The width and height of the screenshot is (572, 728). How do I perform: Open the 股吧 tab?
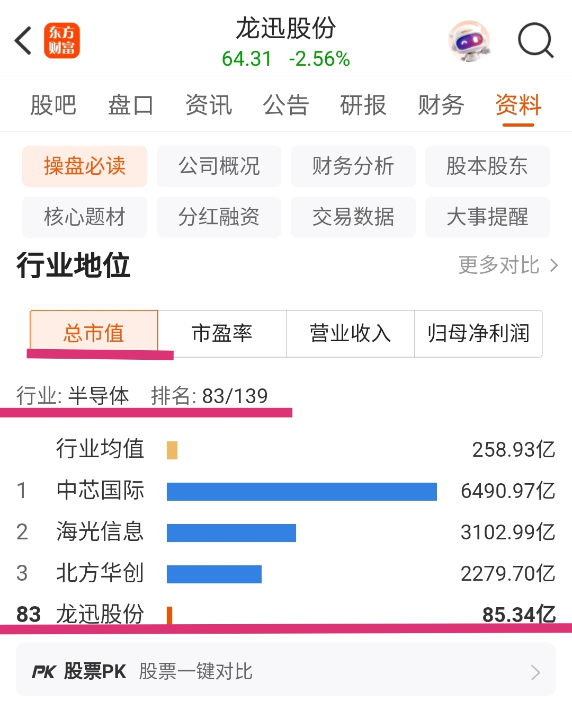pos(53,105)
